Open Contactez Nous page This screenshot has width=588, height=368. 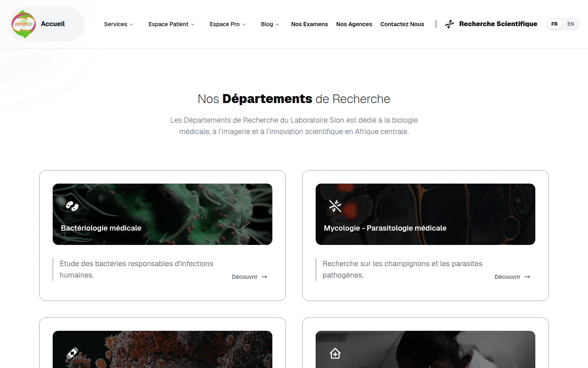[402, 24]
